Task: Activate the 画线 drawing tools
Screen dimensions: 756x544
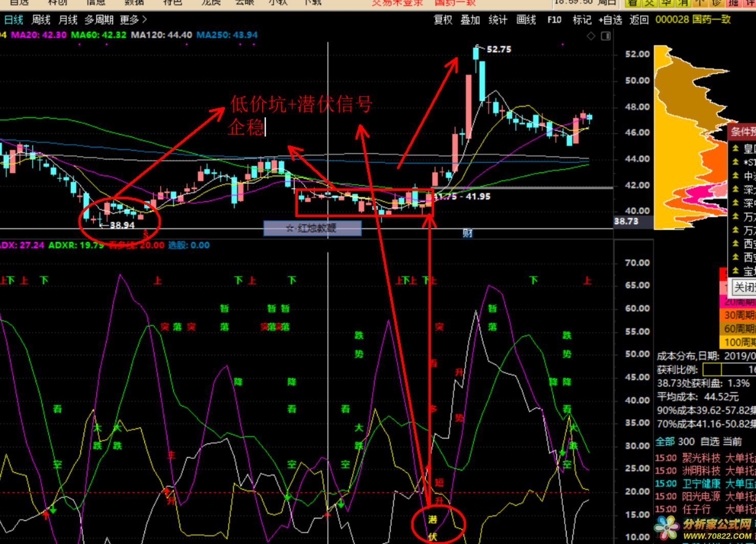Action: (x=526, y=20)
